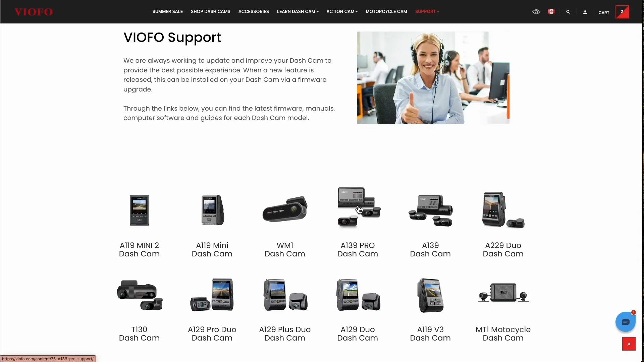Image resolution: width=644 pixels, height=362 pixels.
Task: Select MOTORCYCLE CAM menu item
Action: [x=386, y=11]
